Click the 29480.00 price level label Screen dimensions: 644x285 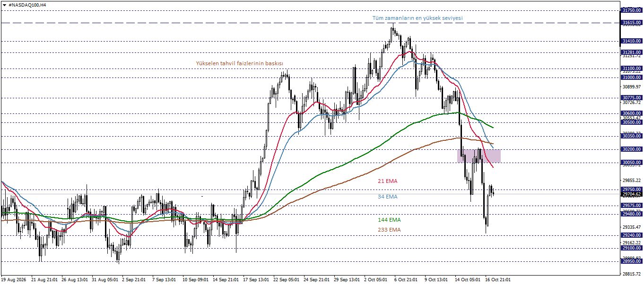[x=632, y=214]
